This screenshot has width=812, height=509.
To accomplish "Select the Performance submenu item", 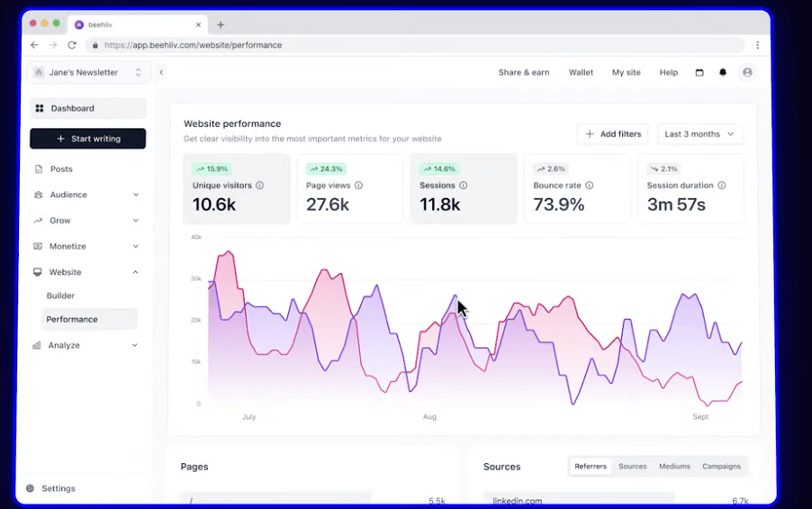I will coord(89,319).
